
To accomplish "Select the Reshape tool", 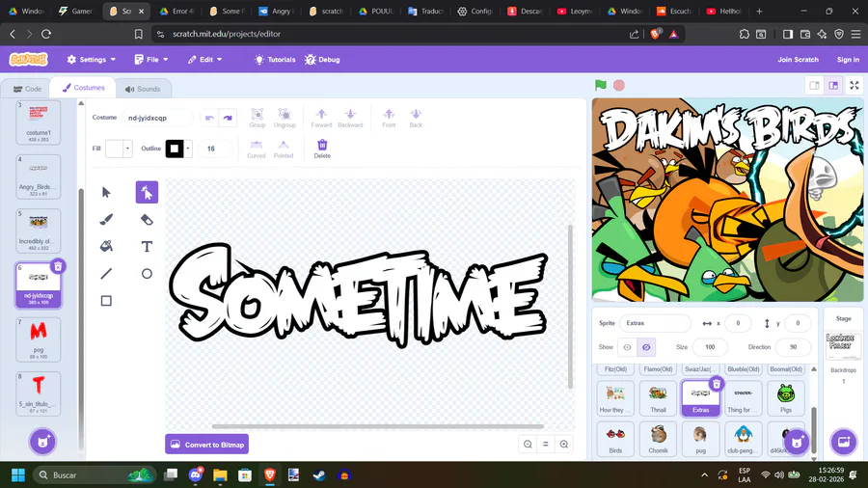I will click(x=147, y=193).
